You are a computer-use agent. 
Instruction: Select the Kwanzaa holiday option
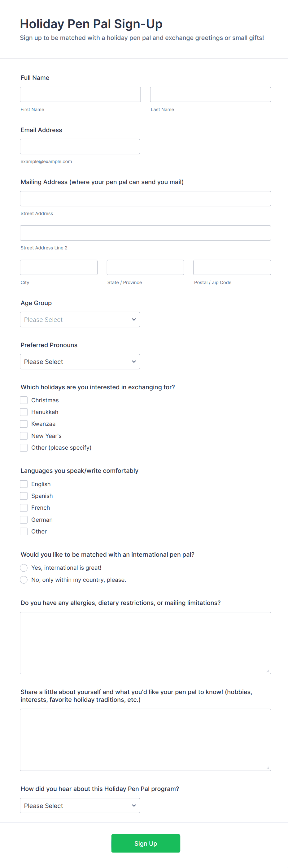click(24, 424)
